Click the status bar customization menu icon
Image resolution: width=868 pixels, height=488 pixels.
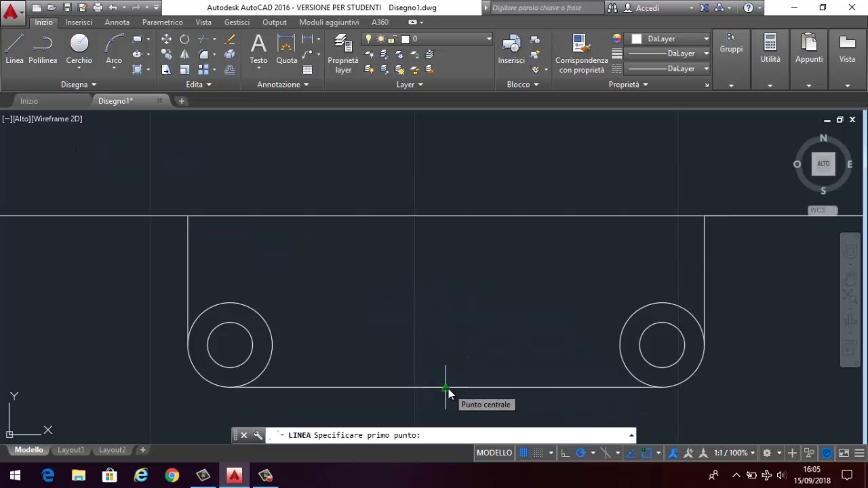tap(859, 453)
